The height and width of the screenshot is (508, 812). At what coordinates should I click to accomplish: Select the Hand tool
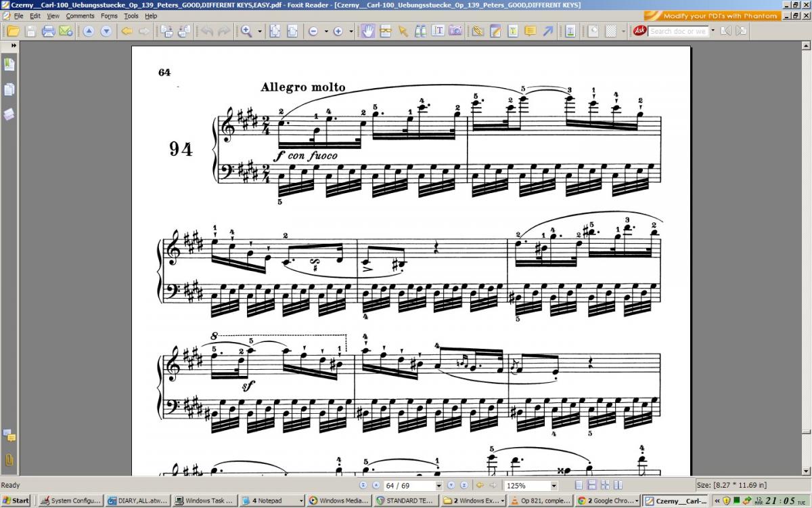[x=368, y=31]
